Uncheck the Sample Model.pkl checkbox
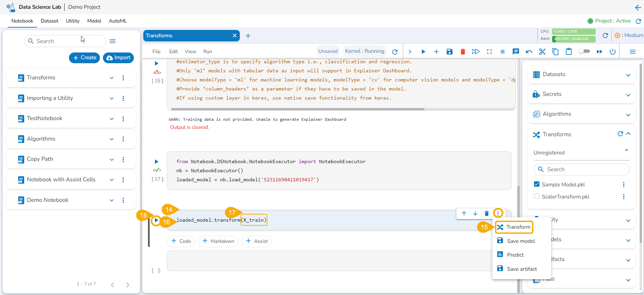This screenshot has height=295, width=644. 537,184
